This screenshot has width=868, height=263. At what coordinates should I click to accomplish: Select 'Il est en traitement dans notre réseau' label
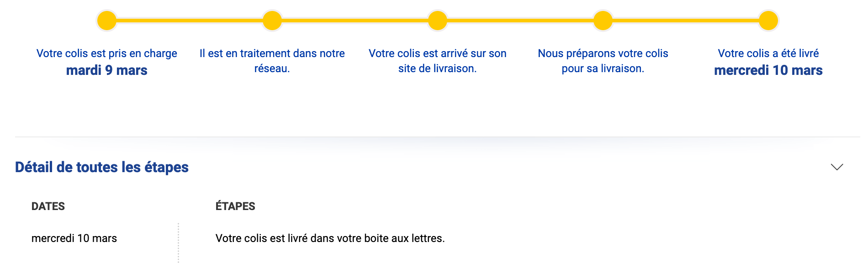(x=272, y=61)
